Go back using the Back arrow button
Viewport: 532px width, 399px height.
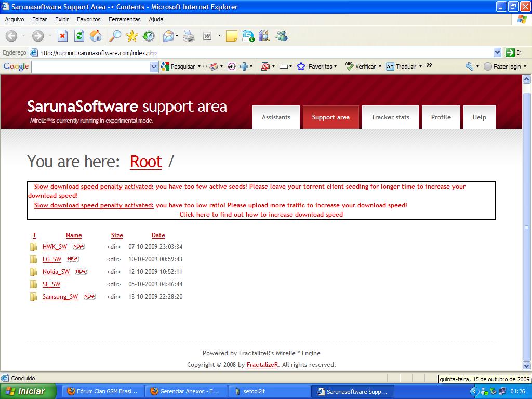tap(11, 36)
